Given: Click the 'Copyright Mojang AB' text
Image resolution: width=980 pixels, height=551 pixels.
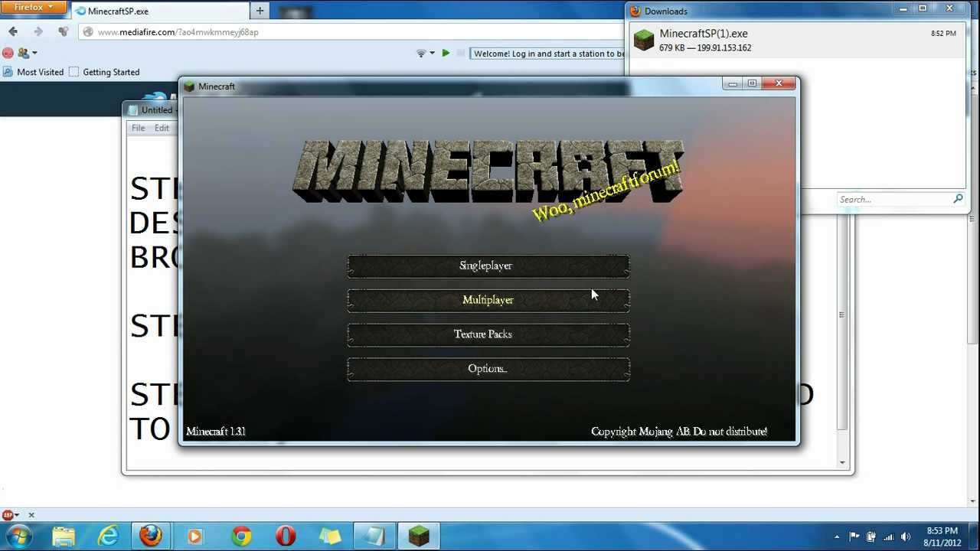Looking at the screenshot, I should click(679, 432).
